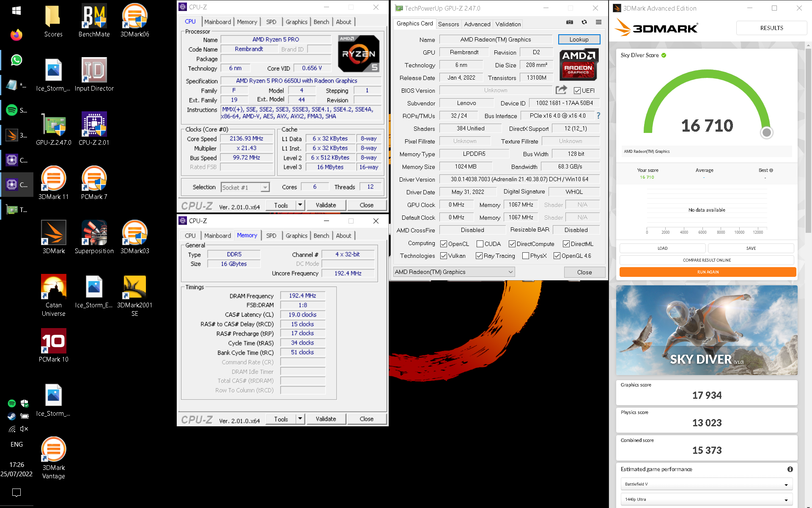Open the 1440p Ultra preset dropdown
Screen dimensions: 812x508
706,499
